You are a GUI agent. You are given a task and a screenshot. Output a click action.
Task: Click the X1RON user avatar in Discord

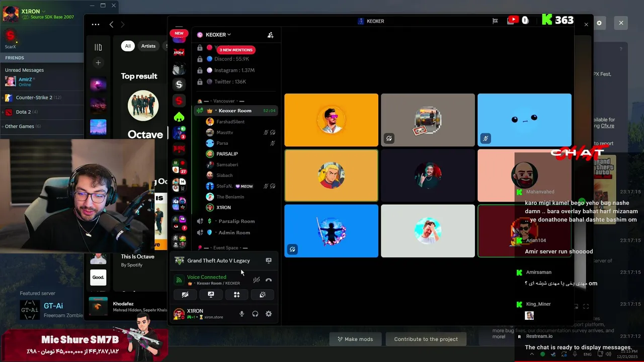[x=179, y=314]
